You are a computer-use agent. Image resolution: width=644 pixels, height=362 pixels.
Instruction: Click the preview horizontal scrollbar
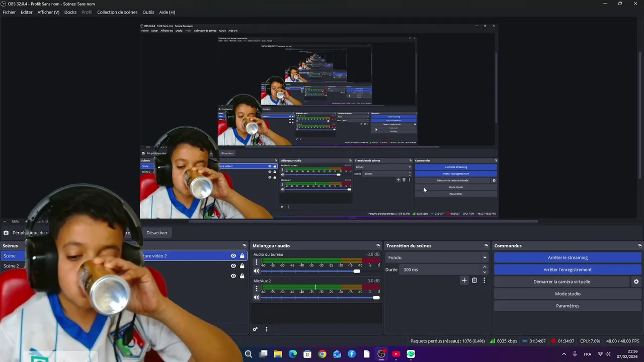(363, 221)
